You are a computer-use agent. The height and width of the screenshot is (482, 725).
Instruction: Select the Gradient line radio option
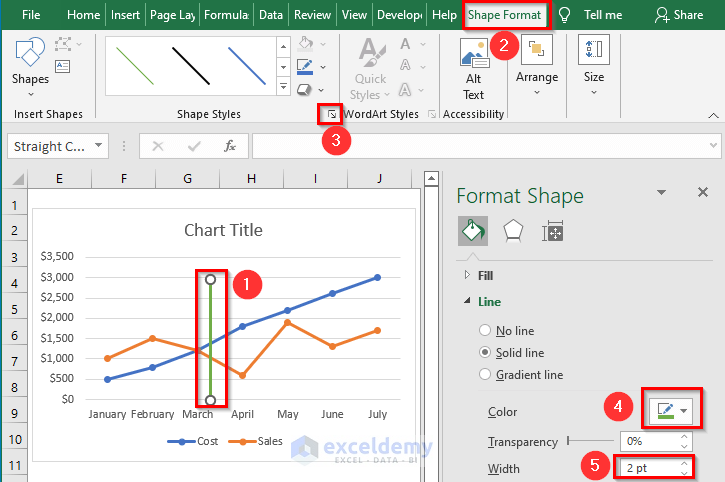click(x=486, y=375)
